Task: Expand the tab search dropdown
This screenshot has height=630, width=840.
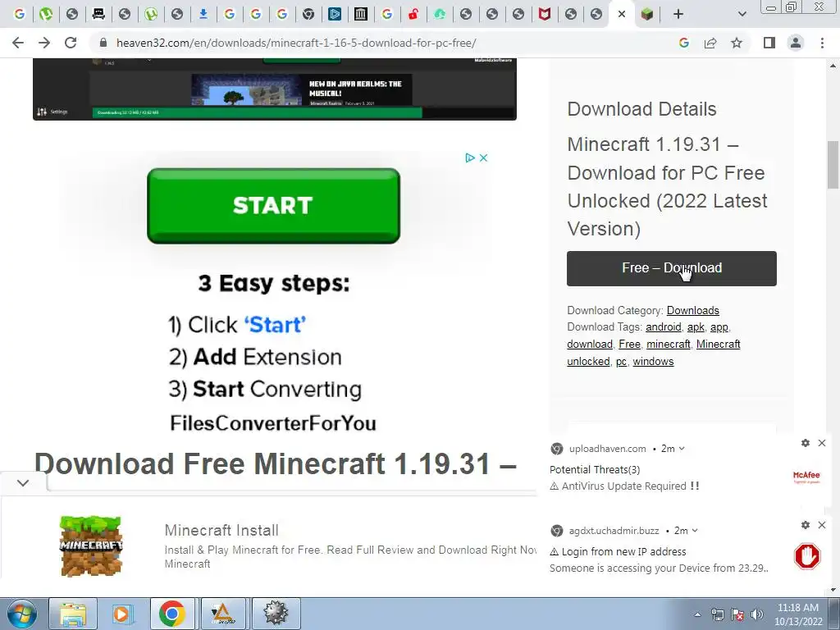Action: pyautogui.click(x=742, y=14)
